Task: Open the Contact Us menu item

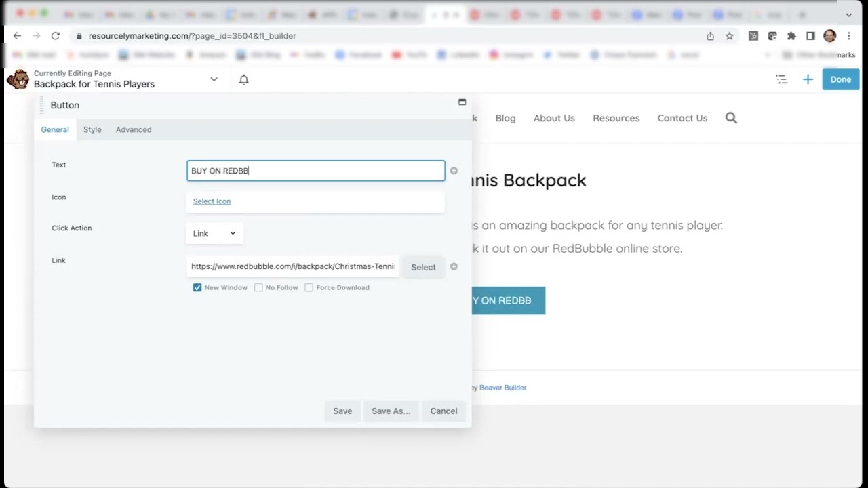Action: (x=682, y=118)
